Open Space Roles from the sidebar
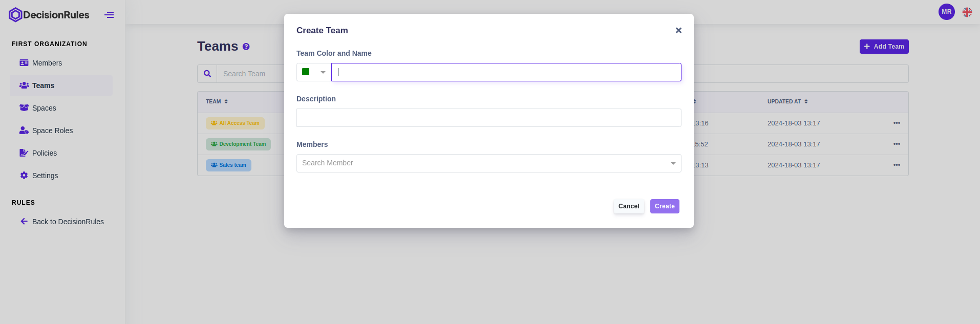The width and height of the screenshot is (980, 324). pos(52,131)
